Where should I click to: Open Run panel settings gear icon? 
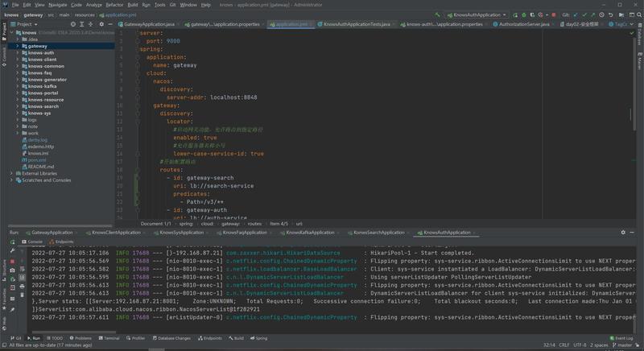tap(623, 233)
